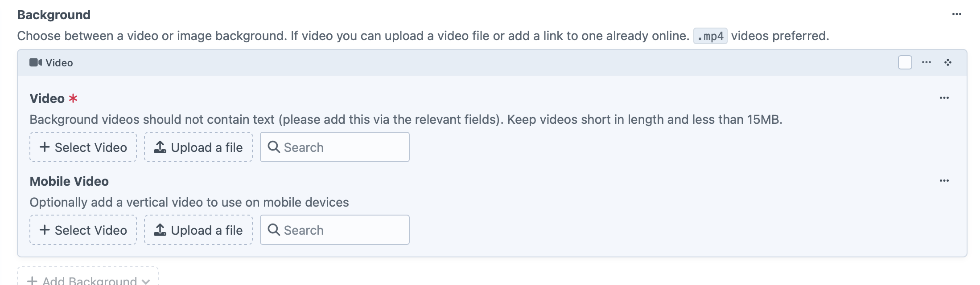Click upload arrow icon under Mobile Video field
This screenshot has width=980, height=285.
click(160, 230)
